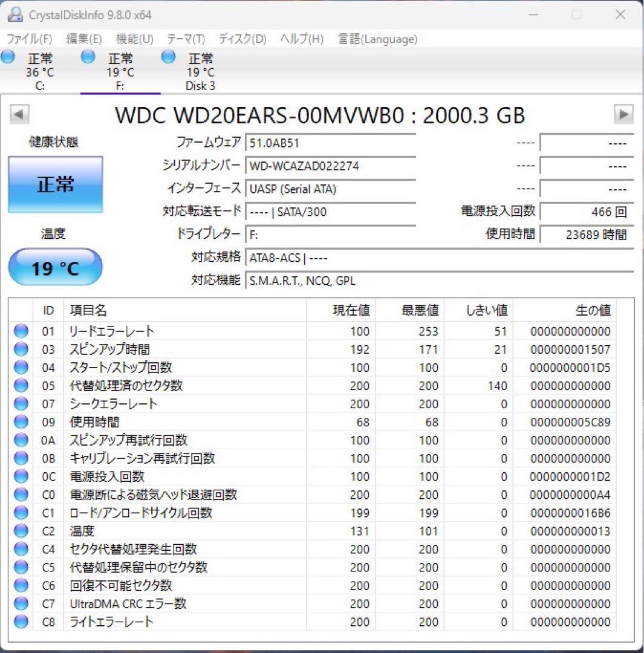Click the ID column header

point(48,310)
